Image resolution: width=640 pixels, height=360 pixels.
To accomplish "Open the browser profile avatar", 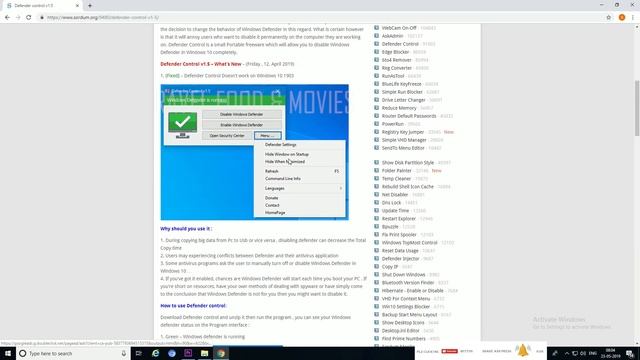I will (x=622, y=18).
